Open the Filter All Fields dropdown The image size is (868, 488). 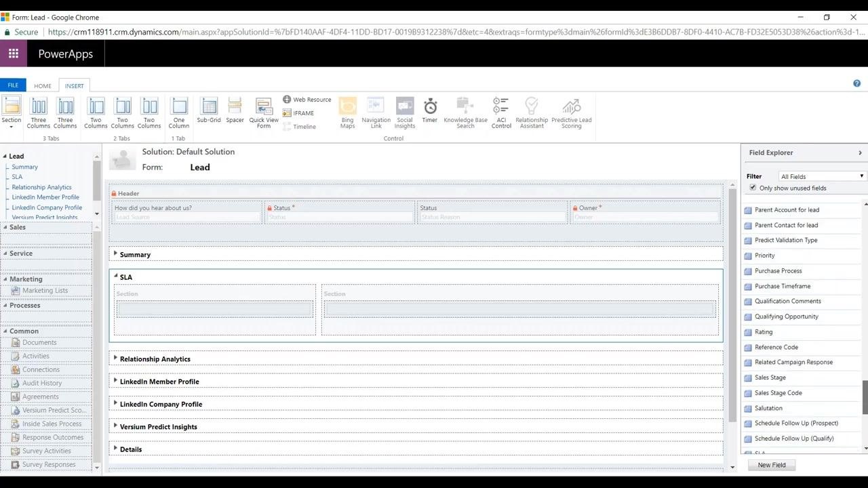click(x=822, y=176)
